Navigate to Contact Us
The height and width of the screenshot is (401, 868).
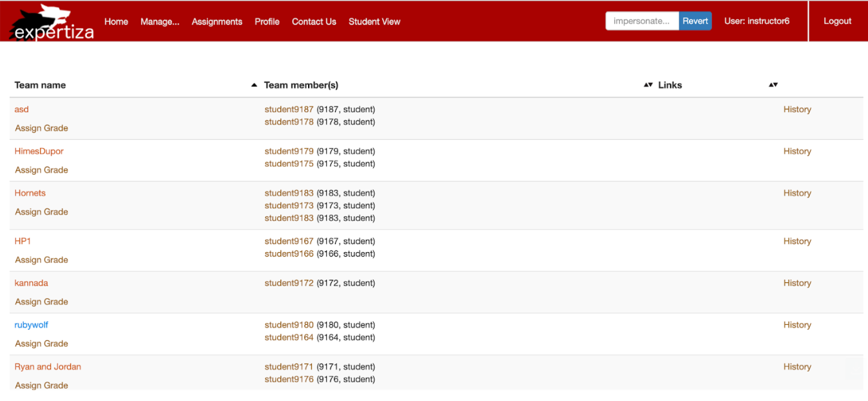(314, 21)
